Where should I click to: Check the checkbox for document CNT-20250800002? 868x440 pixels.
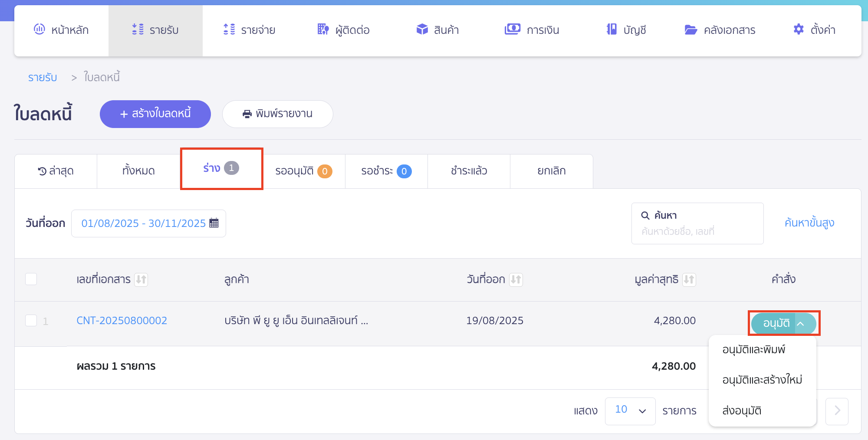coord(31,320)
